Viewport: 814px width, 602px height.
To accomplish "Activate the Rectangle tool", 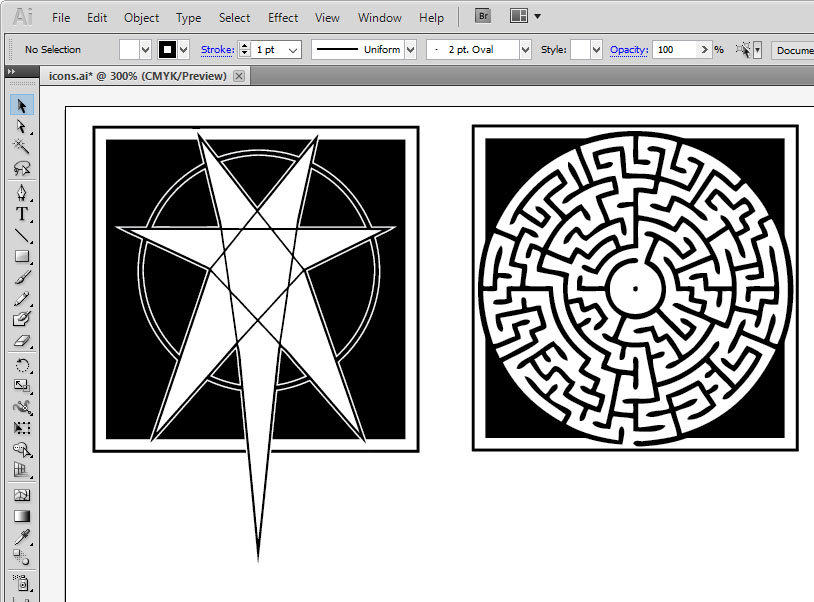I will 21,257.
